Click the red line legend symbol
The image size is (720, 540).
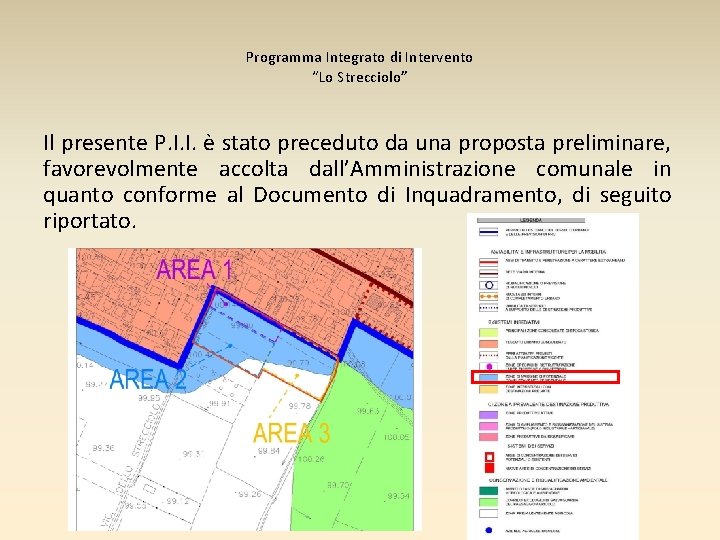click(489, 262)
